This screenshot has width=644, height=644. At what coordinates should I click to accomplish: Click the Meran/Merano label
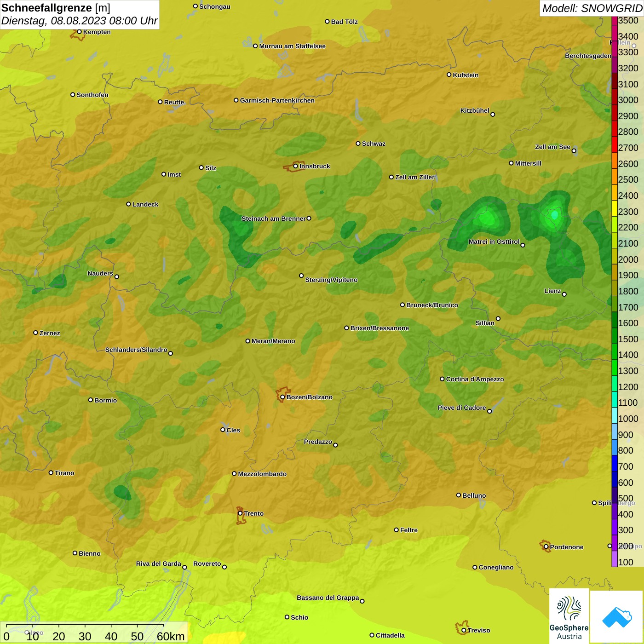(273, 341)
